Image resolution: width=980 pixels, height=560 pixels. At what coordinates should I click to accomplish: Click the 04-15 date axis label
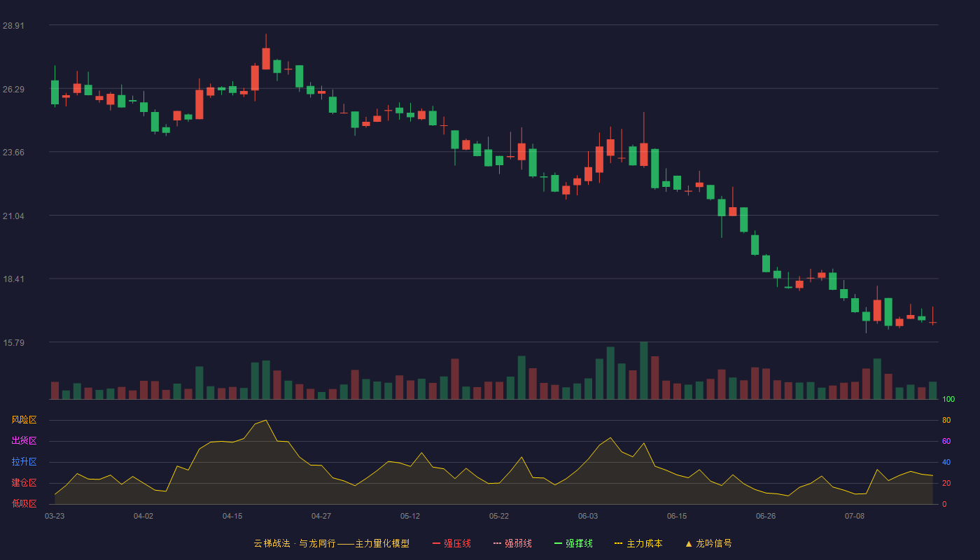[232, 516]
